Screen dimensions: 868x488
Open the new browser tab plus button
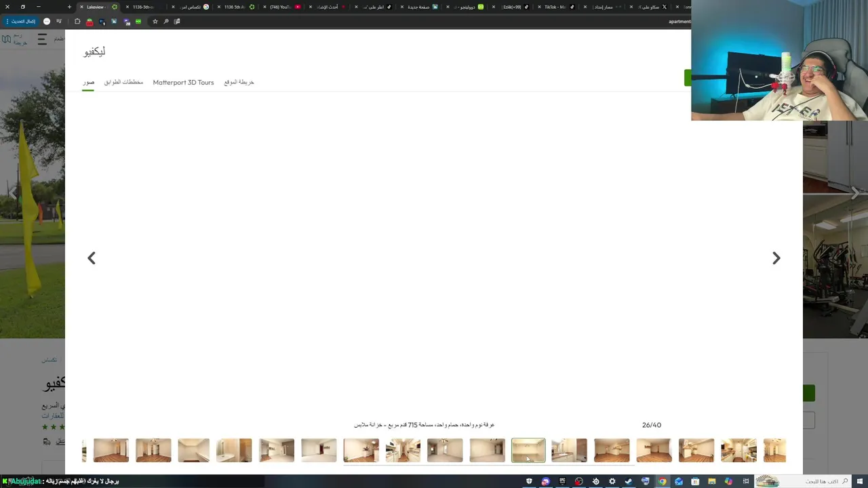click(x=69, y=7)
